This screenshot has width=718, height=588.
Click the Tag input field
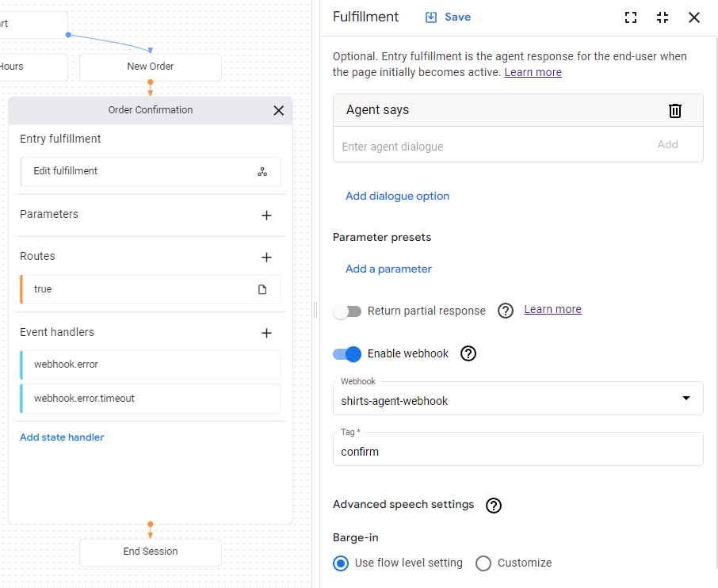pos(517,452)
